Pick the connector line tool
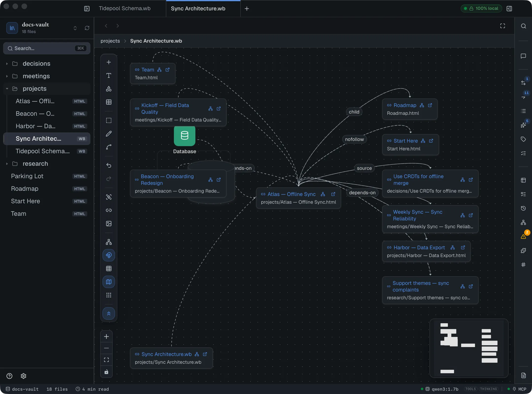Image resolution: width=532 pixels, height=394 pixels. coord(109,147)
